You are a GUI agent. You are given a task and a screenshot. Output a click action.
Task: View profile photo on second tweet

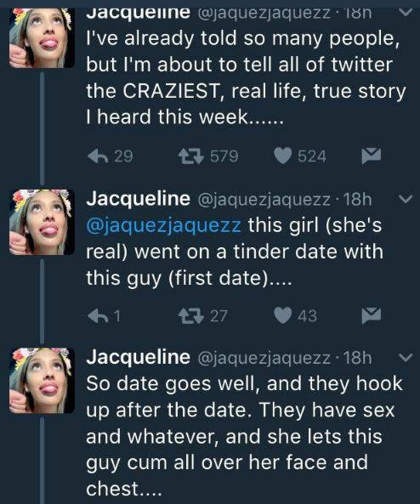coord(42,222)
